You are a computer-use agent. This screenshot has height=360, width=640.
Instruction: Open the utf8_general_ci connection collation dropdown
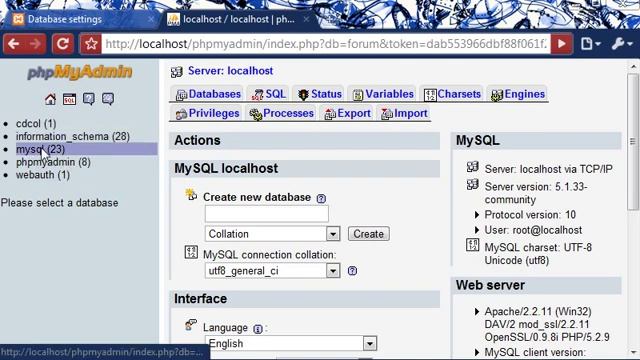pos(272,271)
